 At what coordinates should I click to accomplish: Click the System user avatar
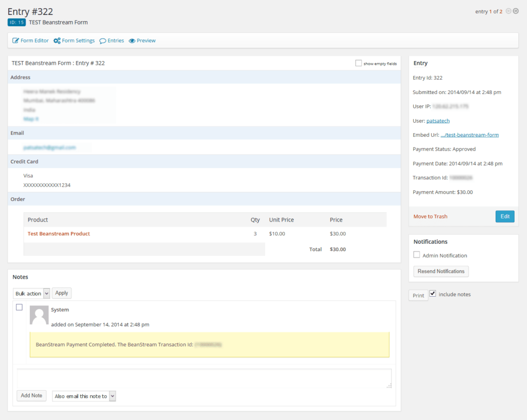click(x=39, y=315)
